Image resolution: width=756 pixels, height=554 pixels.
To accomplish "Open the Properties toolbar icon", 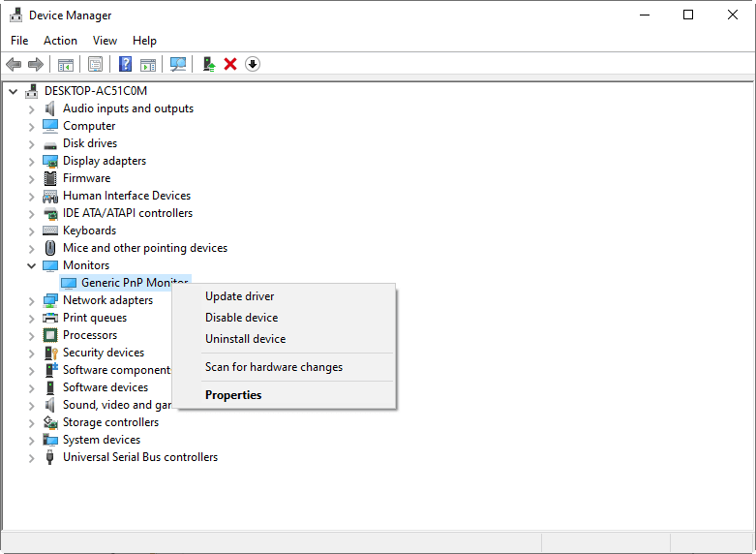I will tap(96, 64).
